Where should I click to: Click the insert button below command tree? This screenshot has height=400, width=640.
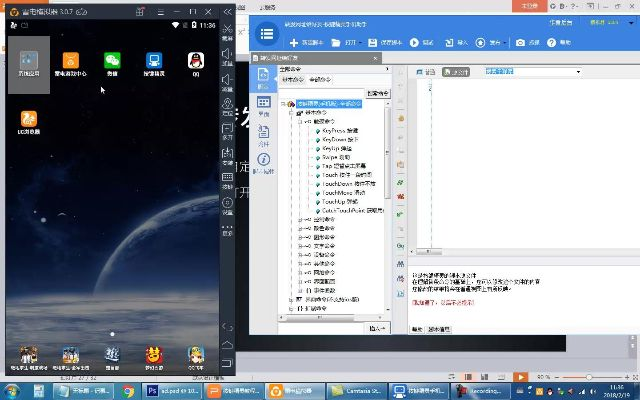377,328
